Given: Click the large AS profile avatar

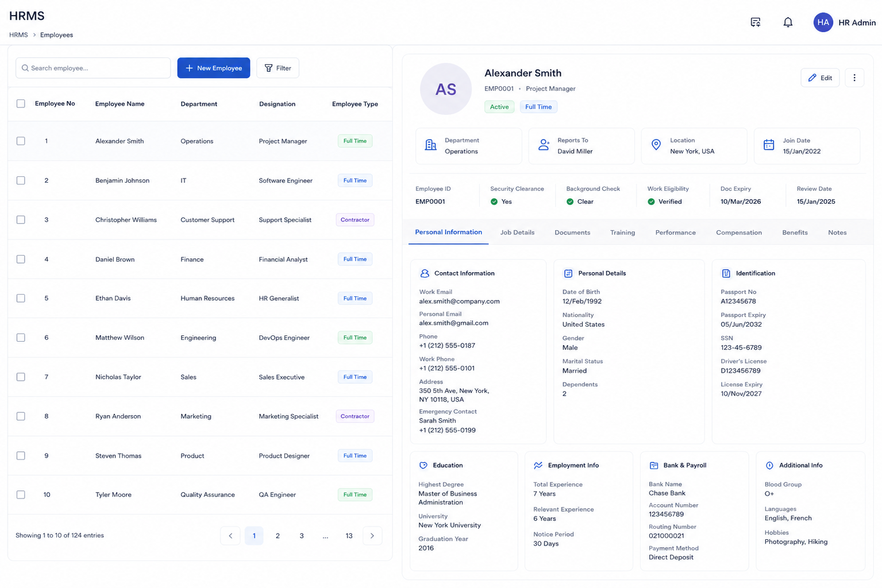Looking at the screenshot, I should pos(446,89).
